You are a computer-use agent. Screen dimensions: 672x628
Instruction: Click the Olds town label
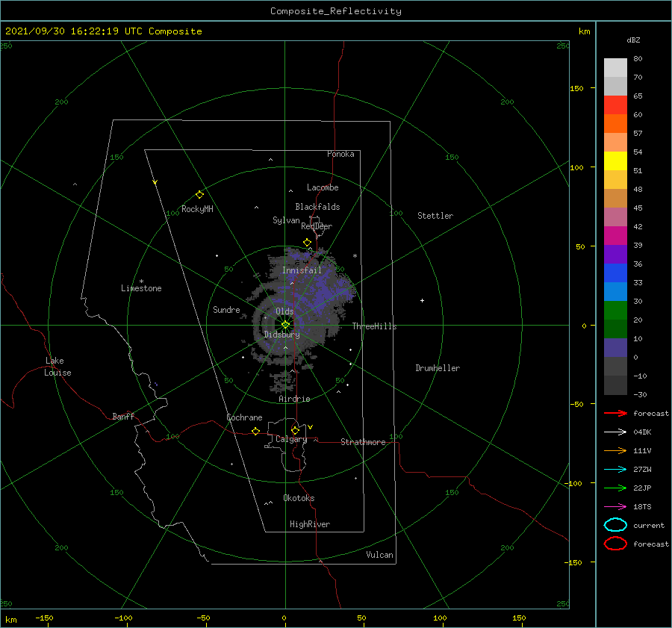284,311
